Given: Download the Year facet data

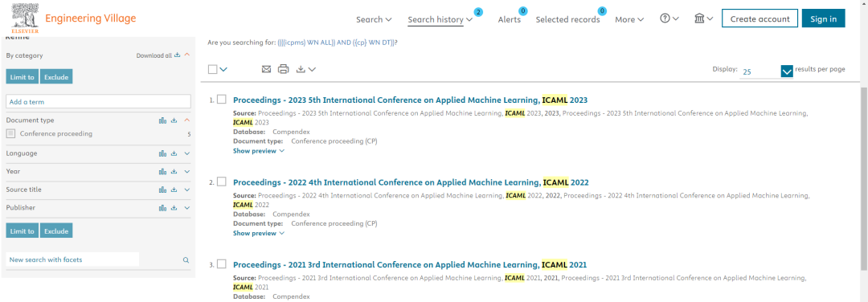Looking at the screenshot, I should click(174, 171).
